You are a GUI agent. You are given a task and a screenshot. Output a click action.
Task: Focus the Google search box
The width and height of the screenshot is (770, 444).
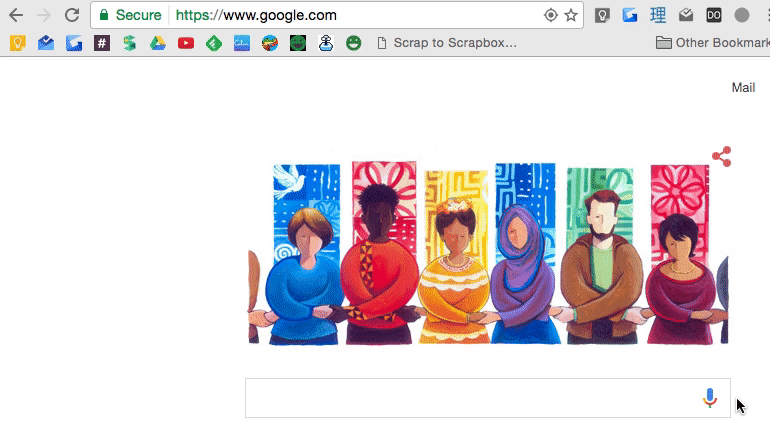488,398
